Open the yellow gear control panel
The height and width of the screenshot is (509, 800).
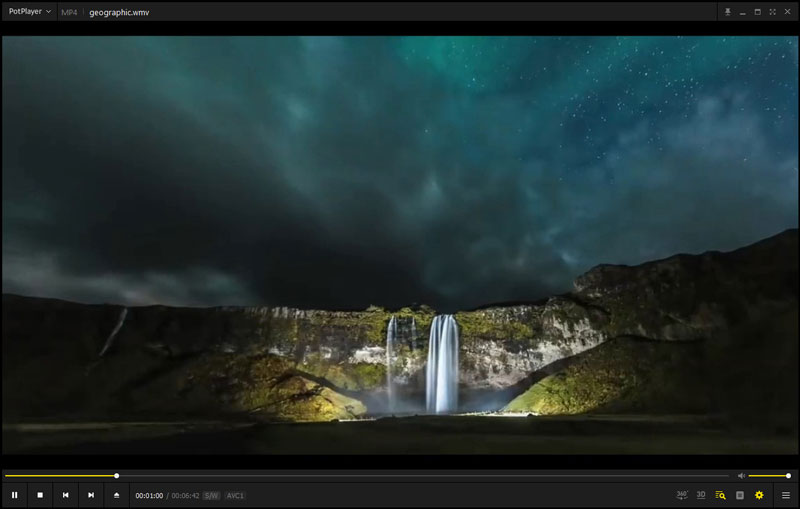pyautogui.click(x=759, y=495)
